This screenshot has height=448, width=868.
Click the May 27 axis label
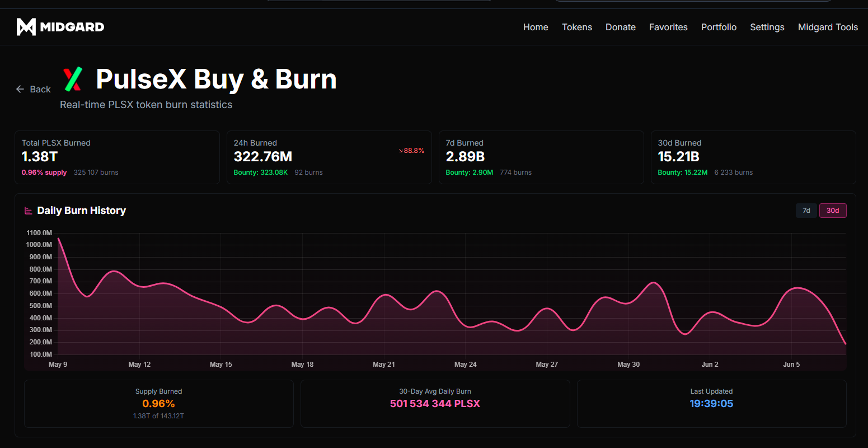[x=547, y=365]
